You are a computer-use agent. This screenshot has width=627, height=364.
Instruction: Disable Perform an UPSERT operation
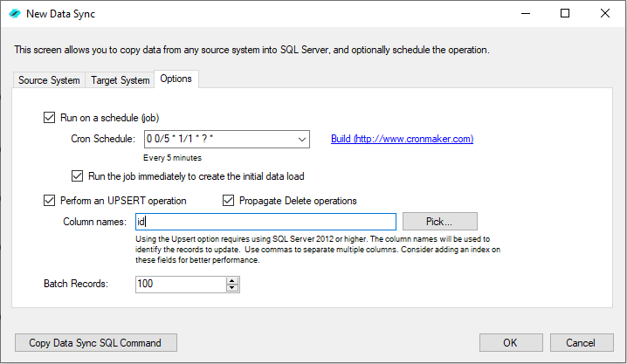pyautogui.click(x=49, y=201)
